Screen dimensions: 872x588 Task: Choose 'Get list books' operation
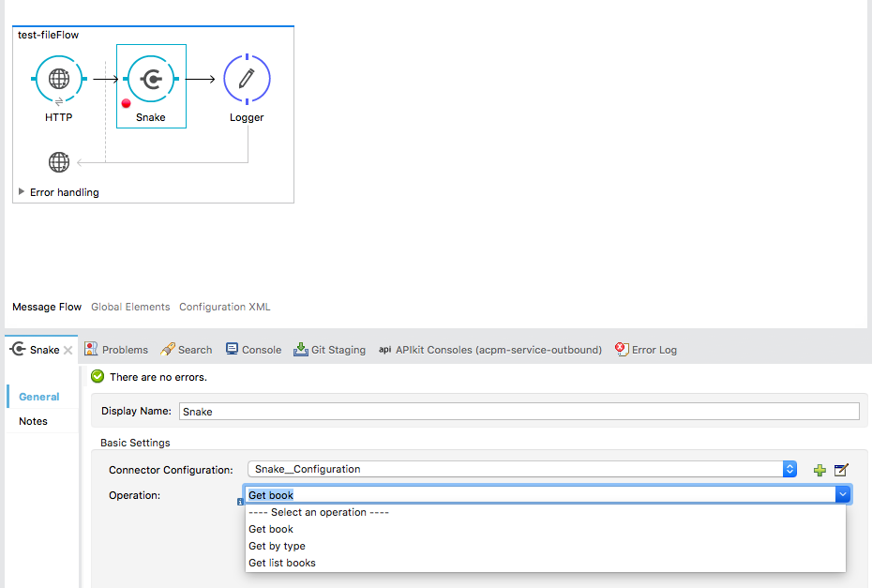[282, 563]
